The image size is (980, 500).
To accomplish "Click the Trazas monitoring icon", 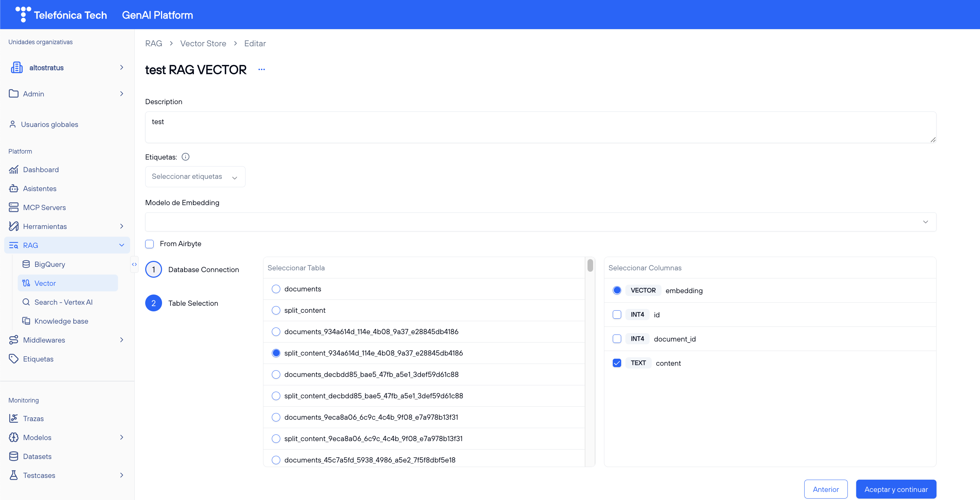I will [x=14, y=418].
